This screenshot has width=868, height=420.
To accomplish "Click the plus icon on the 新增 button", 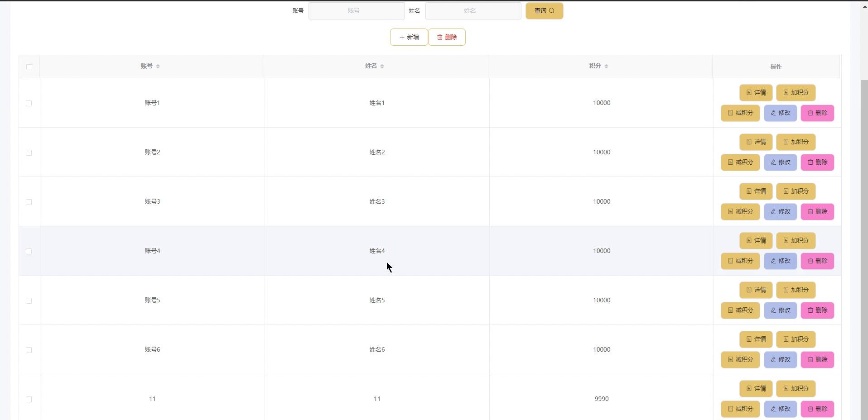I will [402, 37].
